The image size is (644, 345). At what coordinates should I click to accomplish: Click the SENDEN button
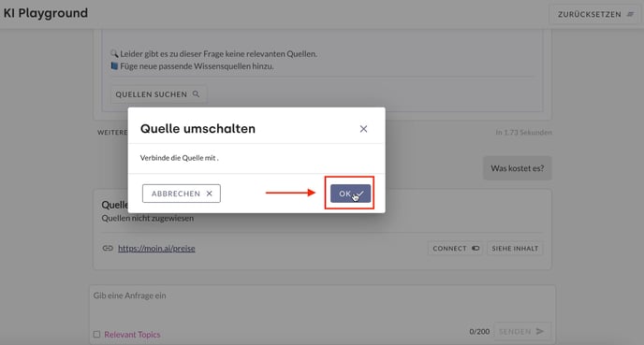521,331
